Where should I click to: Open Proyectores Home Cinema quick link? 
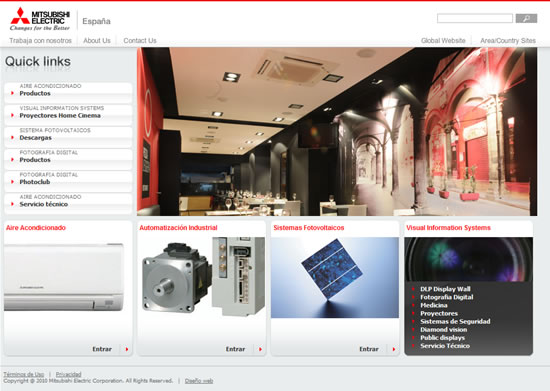click(68, 115)
